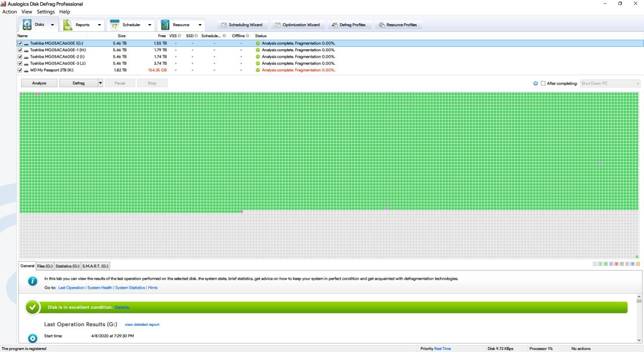Click the green checkmark condition icon
The width and height of the screenshot is (644, 352).
pyautogui.click(x=33, y=307)
